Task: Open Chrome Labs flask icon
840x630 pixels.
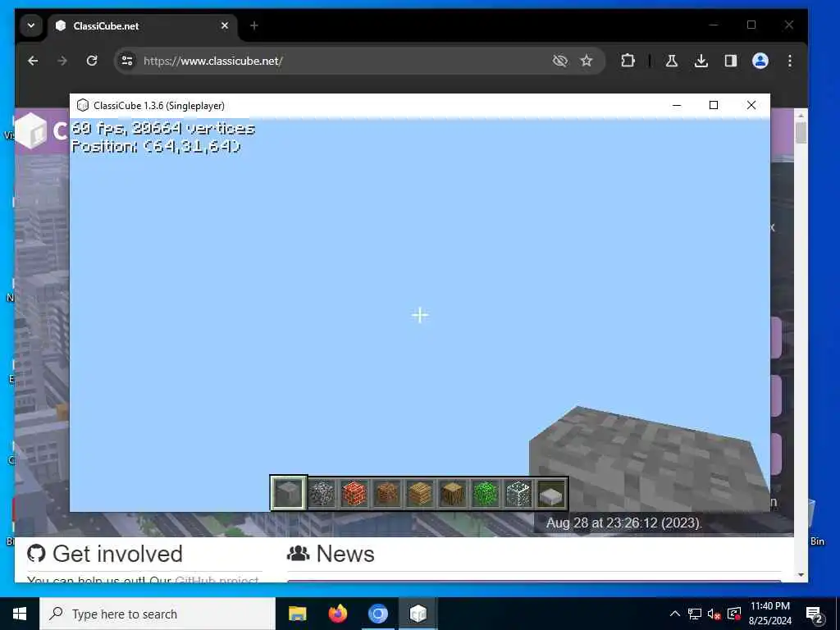Action: (x=671, y=61)
